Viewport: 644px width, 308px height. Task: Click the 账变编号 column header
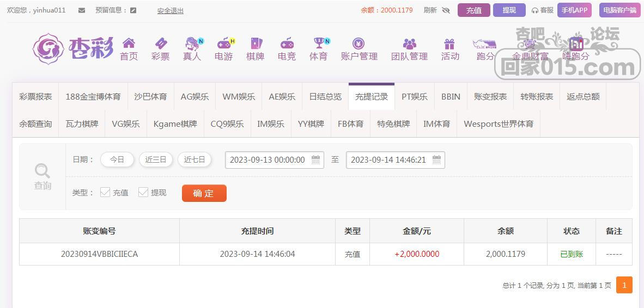coord(99,231)
